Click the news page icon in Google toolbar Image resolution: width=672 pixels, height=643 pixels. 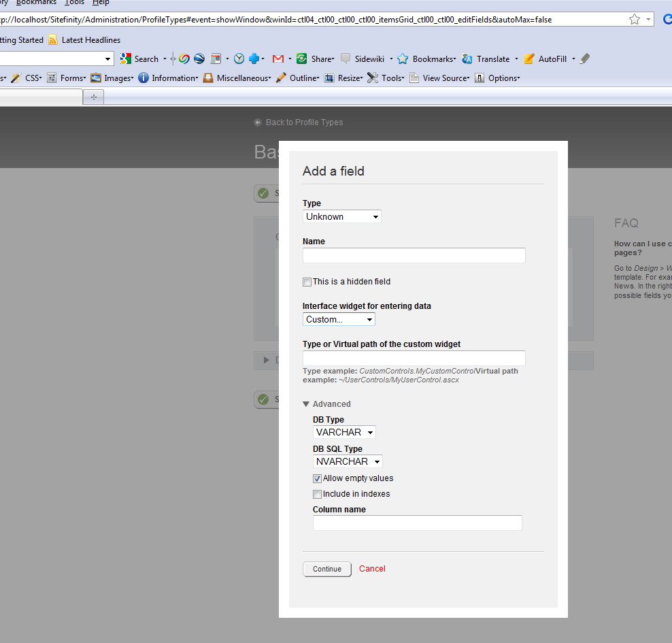[216, 59]
